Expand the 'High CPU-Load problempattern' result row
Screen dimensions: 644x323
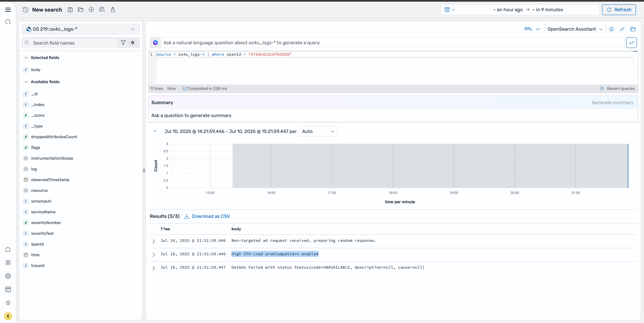(x=153, y=255)
